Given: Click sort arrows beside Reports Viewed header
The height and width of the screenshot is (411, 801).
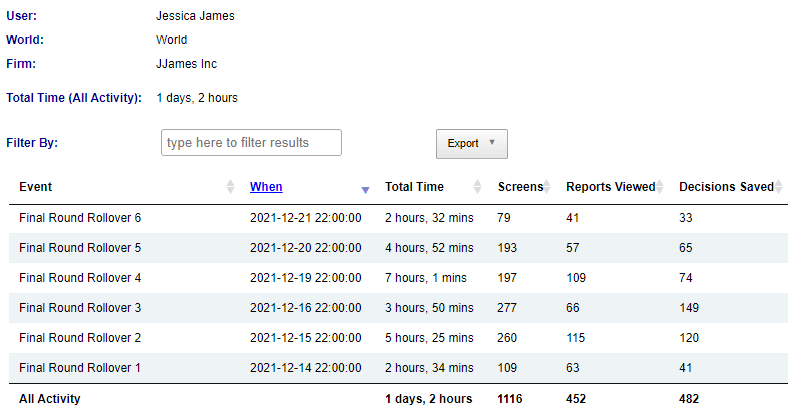Looking at the screenshot, I should [660, 187].
